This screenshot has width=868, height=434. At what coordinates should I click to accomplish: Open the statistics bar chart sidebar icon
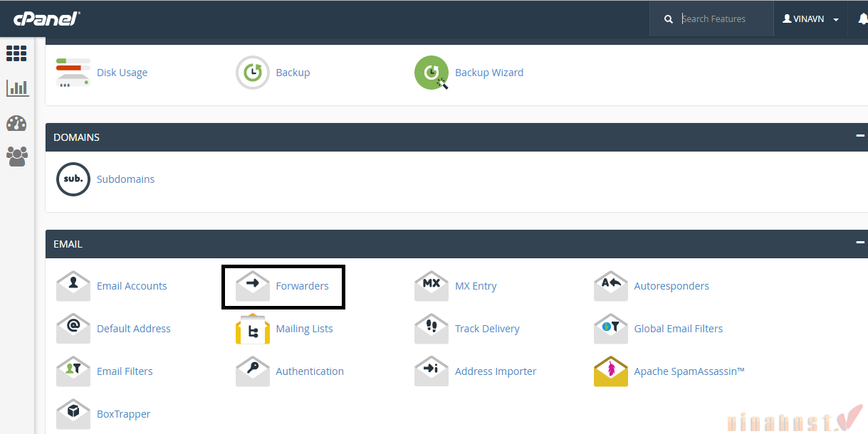[x=17, y=88]
